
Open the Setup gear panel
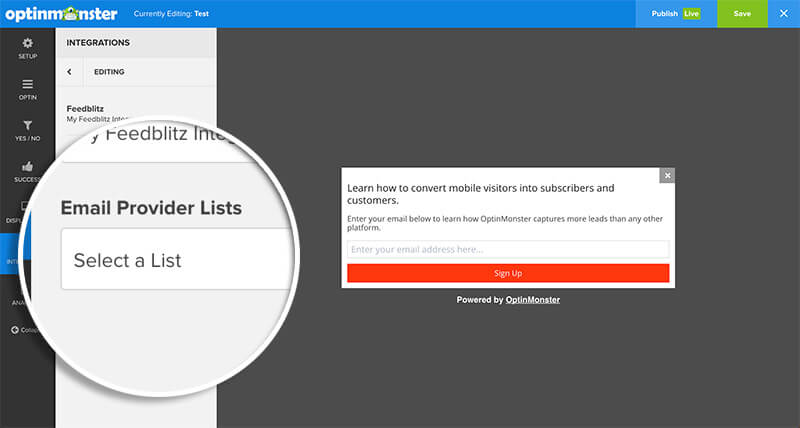28,48
